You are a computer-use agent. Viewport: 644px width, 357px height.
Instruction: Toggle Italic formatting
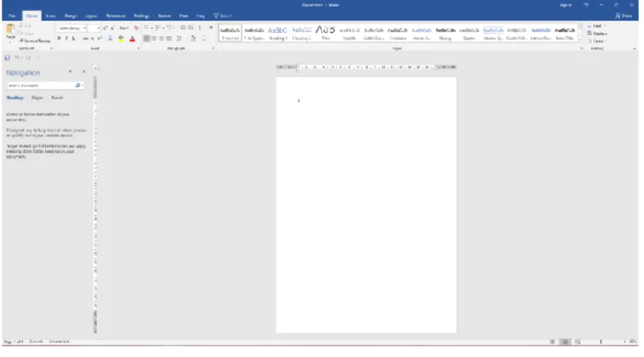point(67,38)
